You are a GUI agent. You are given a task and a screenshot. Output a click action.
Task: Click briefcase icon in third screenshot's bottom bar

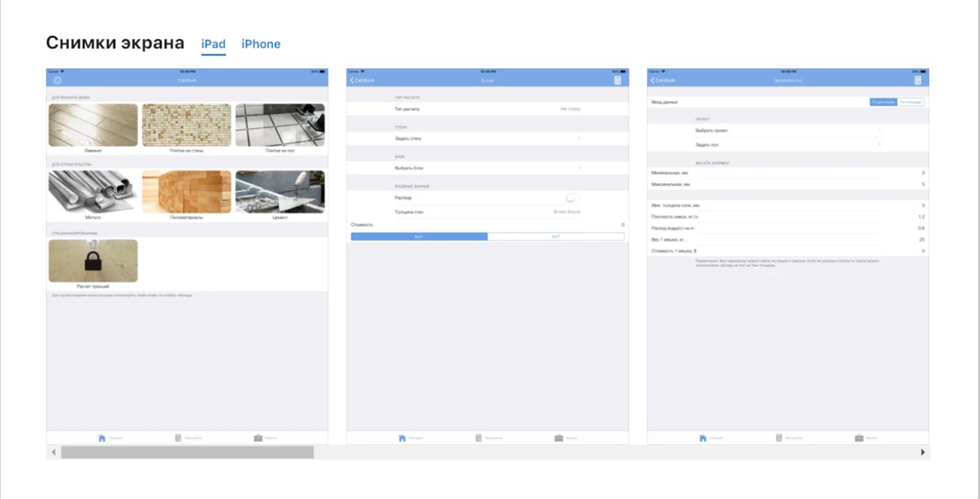tap(858, 438)
